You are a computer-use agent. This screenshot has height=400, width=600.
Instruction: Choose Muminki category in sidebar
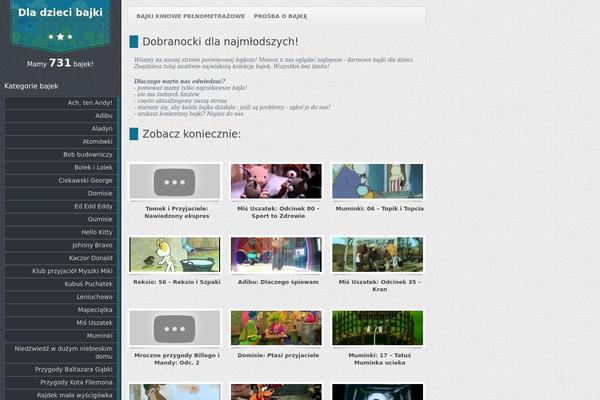pos(61,336)
